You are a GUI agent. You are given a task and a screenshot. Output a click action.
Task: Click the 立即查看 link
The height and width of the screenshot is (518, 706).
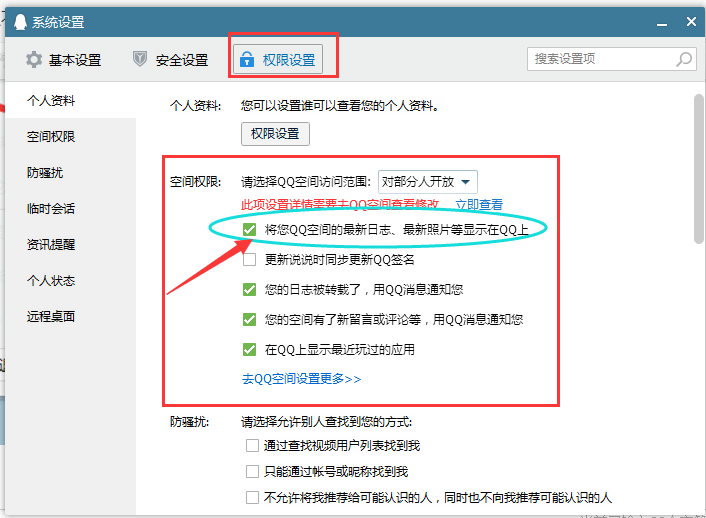(x=479, y=205)
